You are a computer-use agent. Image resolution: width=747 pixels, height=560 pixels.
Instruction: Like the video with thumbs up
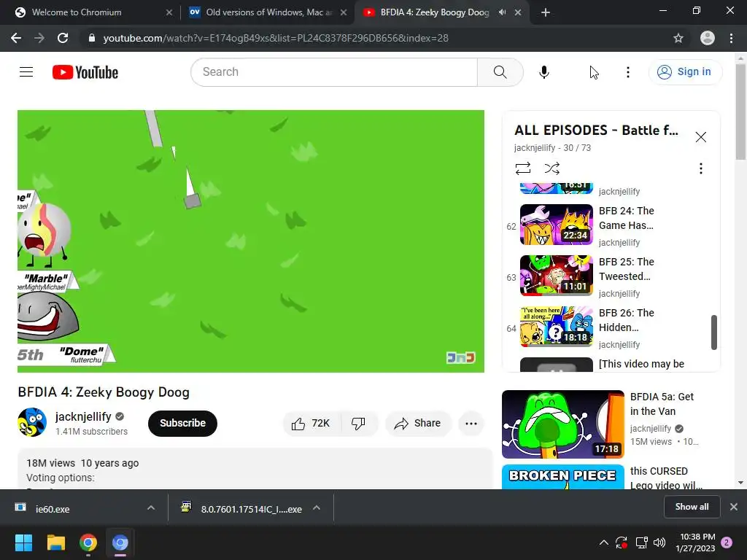[x=312, y=424]
